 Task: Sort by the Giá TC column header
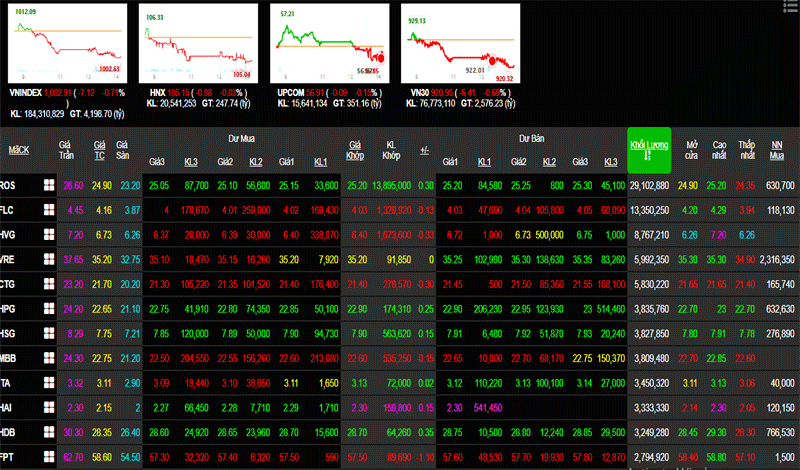[99, 150]
